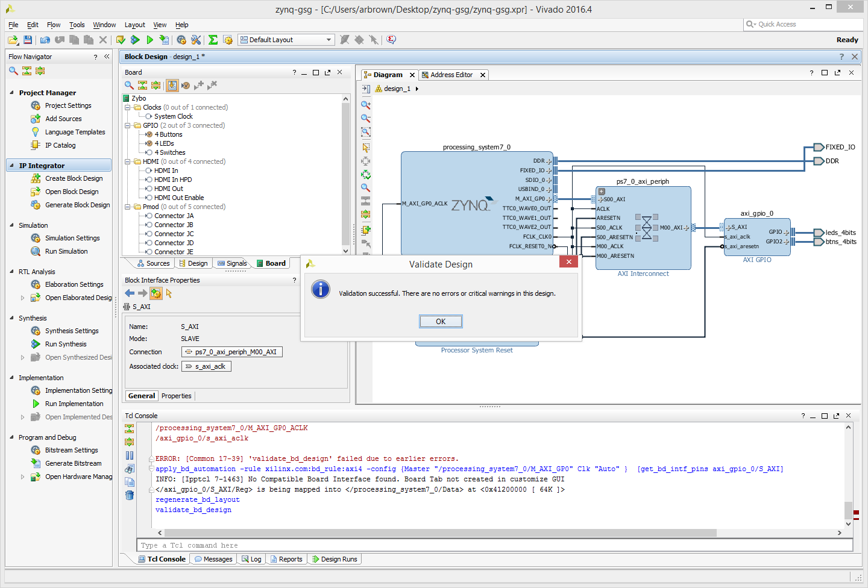Screen dimensions: 868x588
Task: Toggle the 4 LEDs board interface
Action: point(149,143)
